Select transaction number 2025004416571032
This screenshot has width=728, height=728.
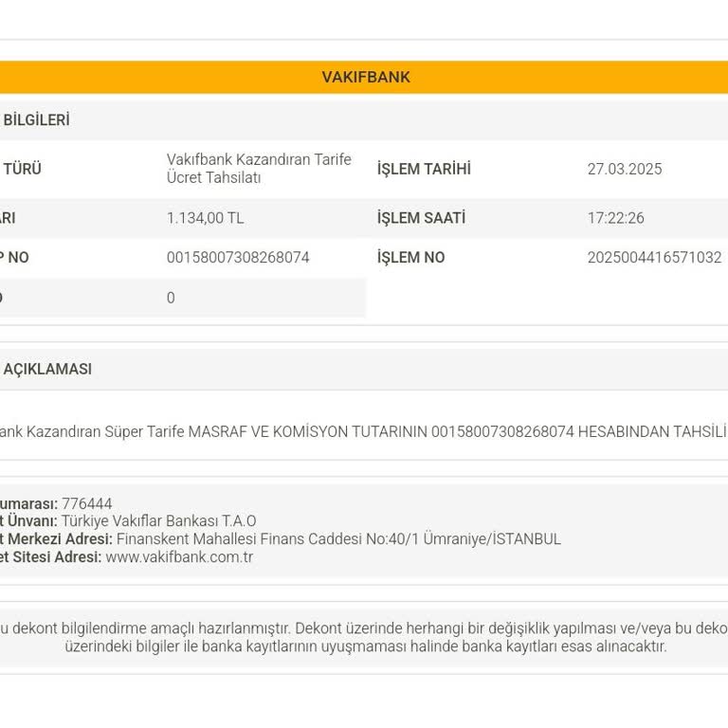[655, 258]
